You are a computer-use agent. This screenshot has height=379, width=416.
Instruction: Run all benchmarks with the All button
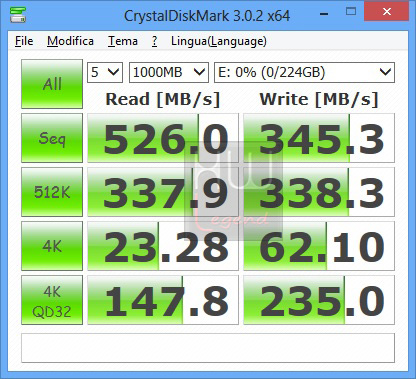tap(52, 84)
